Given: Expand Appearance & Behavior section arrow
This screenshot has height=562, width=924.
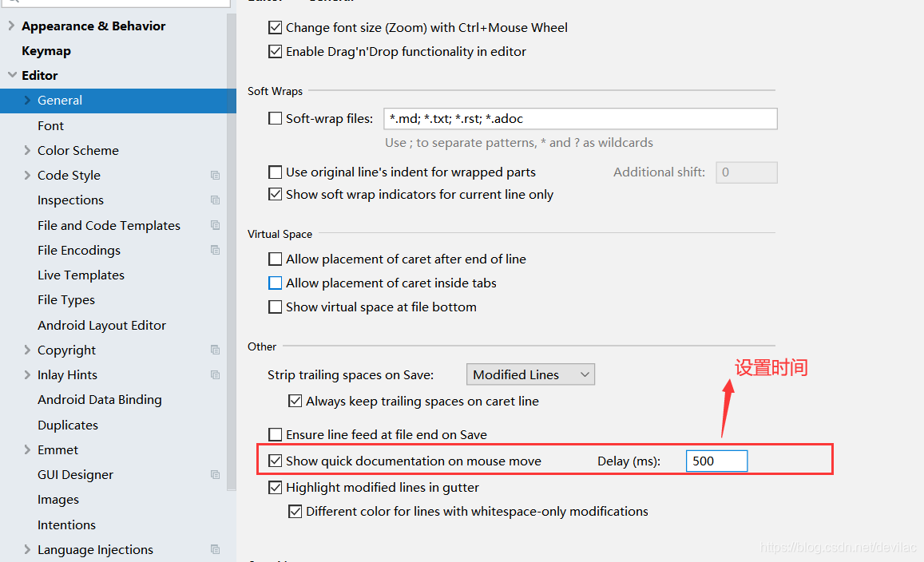Looking at the screenshot, I should [11, 26].
